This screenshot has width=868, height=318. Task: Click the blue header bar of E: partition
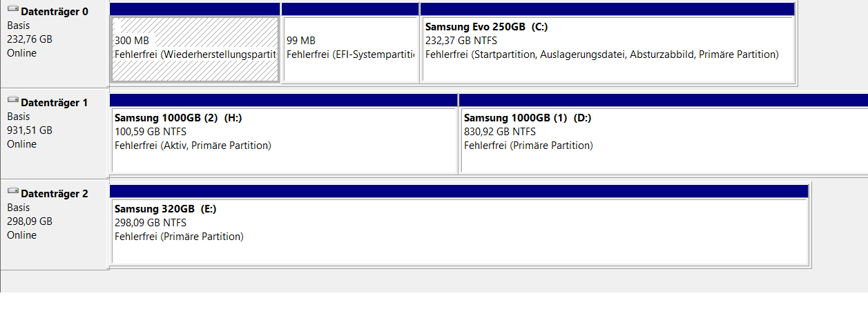(x=459, y=191)
